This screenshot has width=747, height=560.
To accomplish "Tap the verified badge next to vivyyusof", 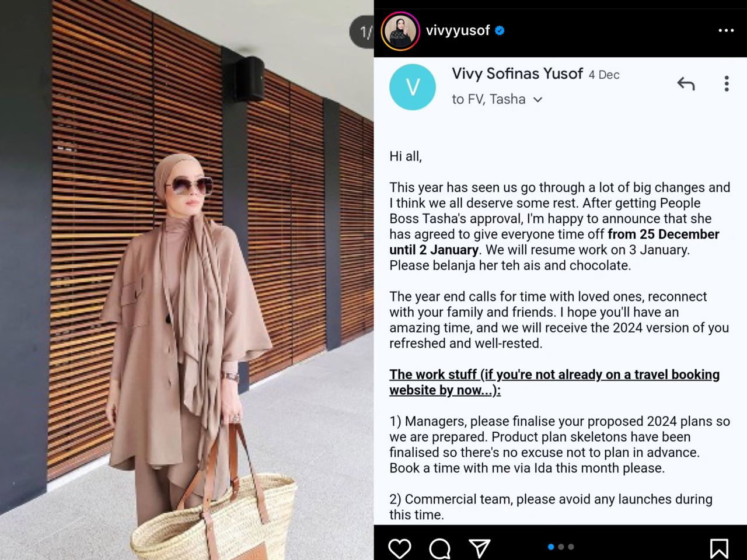I will pyautogui.click(x=500, y=30).
